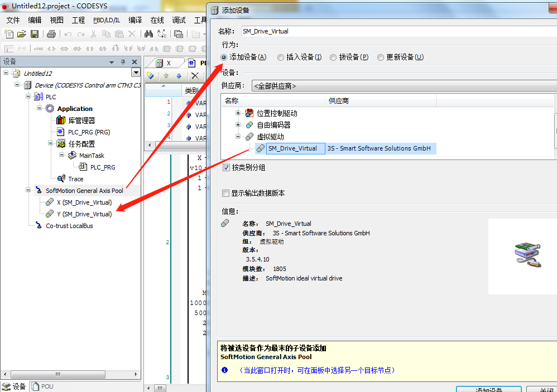Collapse the PLC node in tree
Screen dimensions: 557x392
28,96
